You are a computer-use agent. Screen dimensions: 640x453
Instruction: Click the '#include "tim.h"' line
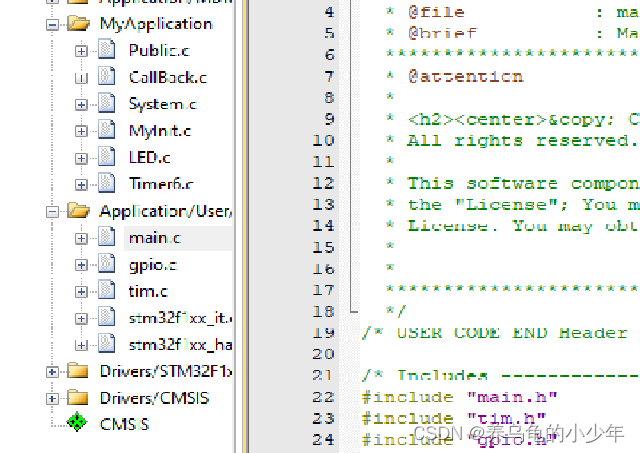pos(454,418)
